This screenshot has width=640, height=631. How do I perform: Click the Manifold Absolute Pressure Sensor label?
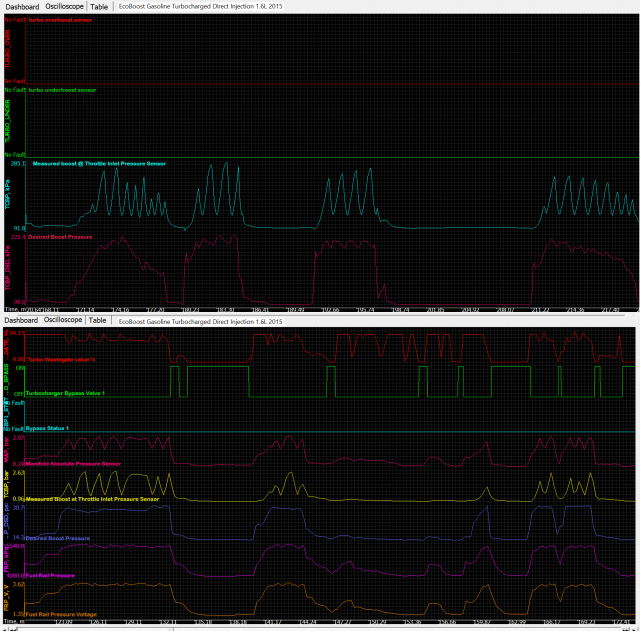tap(73, 464)
